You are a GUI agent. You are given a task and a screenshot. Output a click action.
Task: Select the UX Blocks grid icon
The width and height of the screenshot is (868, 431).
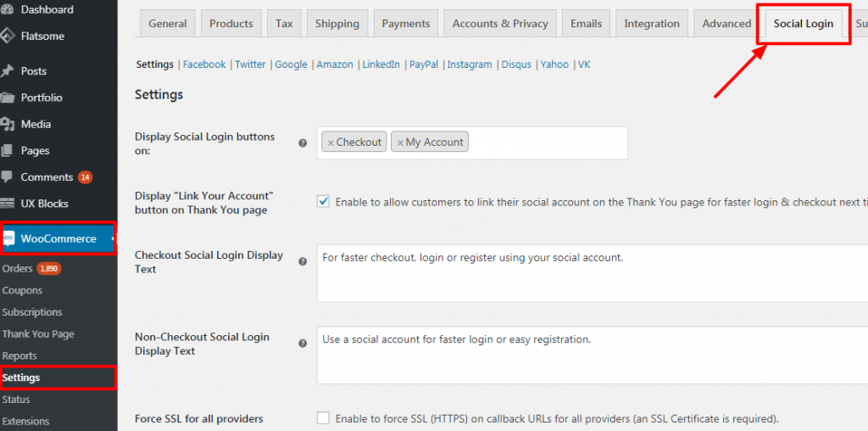point(7,204)
